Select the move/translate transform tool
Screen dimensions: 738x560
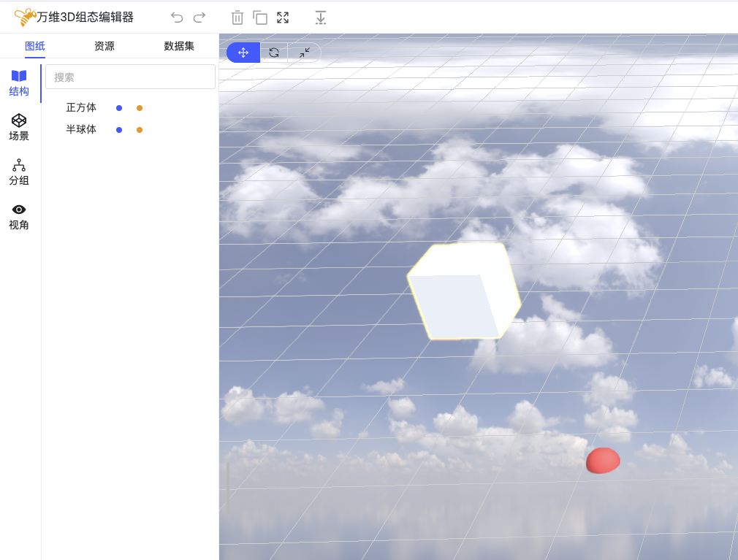coord(243,53)
